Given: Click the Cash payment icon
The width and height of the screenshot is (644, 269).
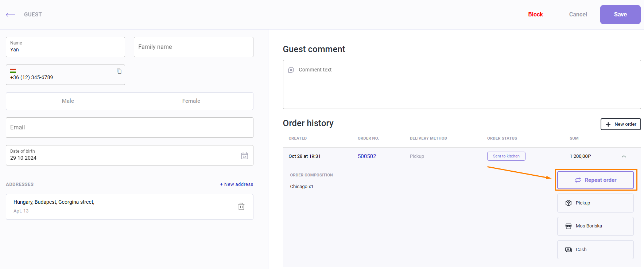Looking at the screenshot, I should [569, 250].
